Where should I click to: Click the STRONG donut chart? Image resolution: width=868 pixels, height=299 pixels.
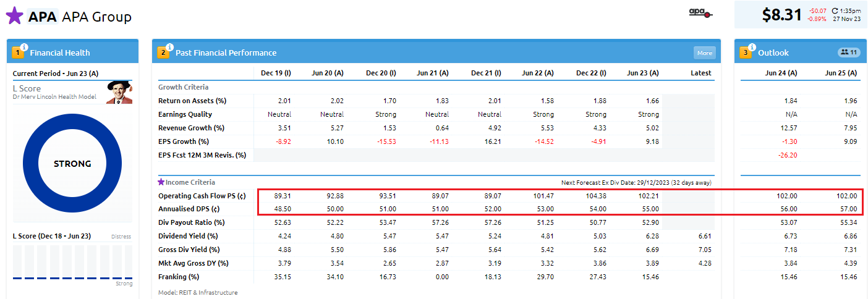72,164
